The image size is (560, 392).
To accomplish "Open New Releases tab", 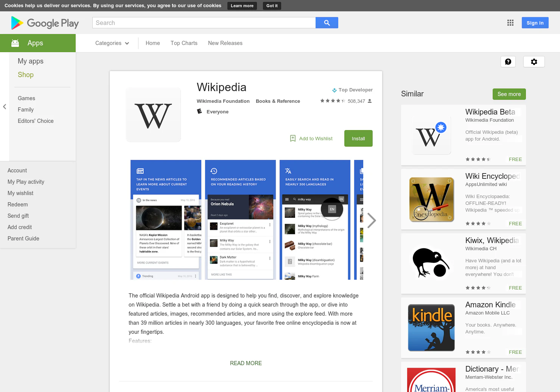I will [225, 43].
